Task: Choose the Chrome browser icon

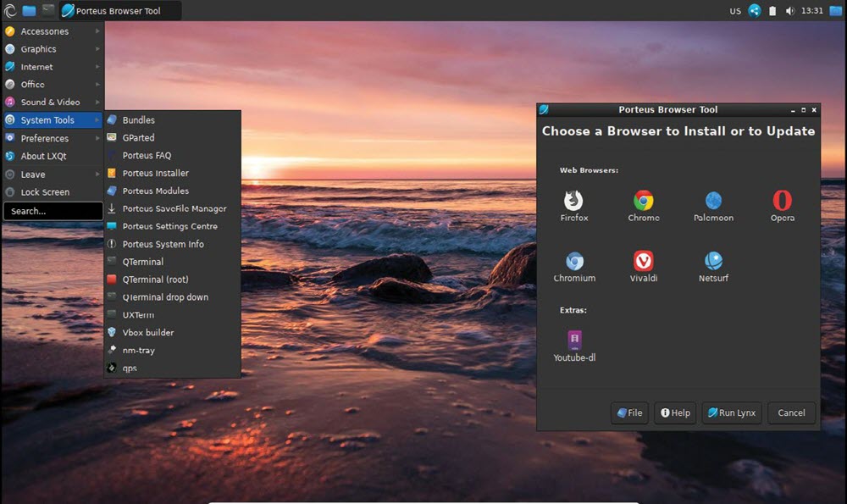Action: click(643, 202)
